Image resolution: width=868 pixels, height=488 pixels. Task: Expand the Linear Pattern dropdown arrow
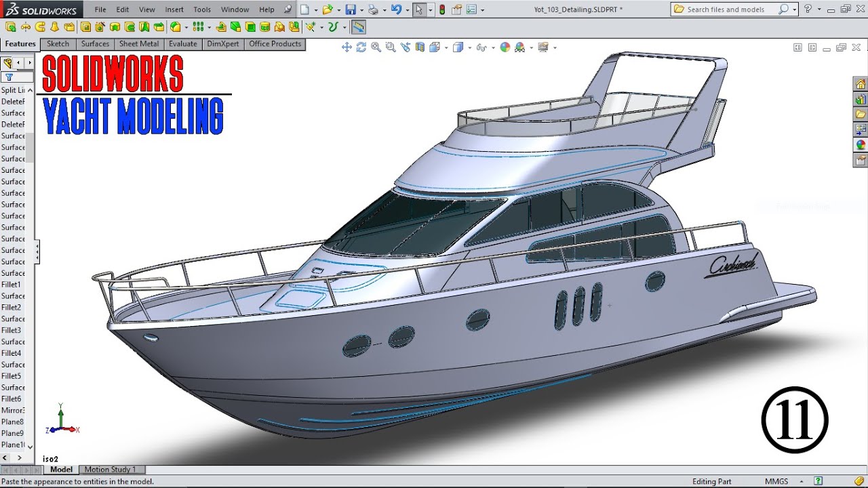point(209,28)
